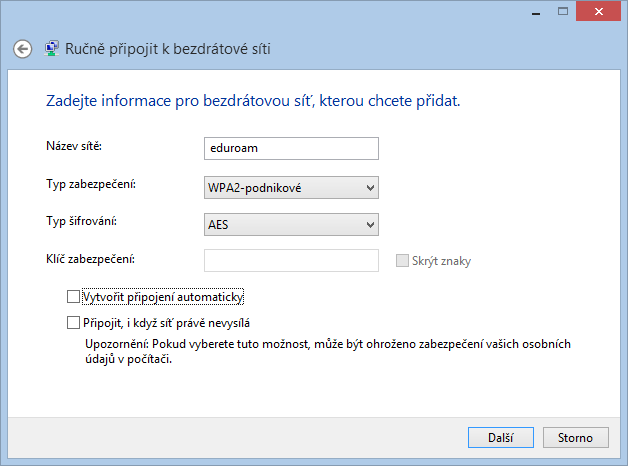Open the Typ zabezpečení dropdown
This screenshot has width=628, height=466.
291,187
